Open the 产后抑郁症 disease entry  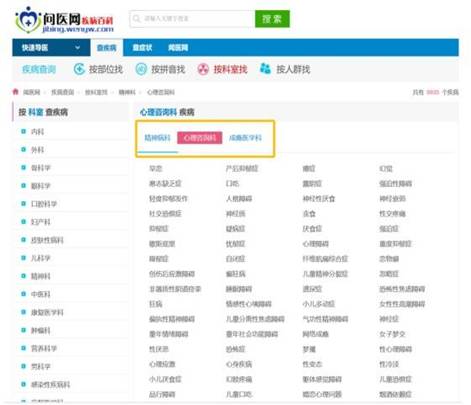coord(242,168)
